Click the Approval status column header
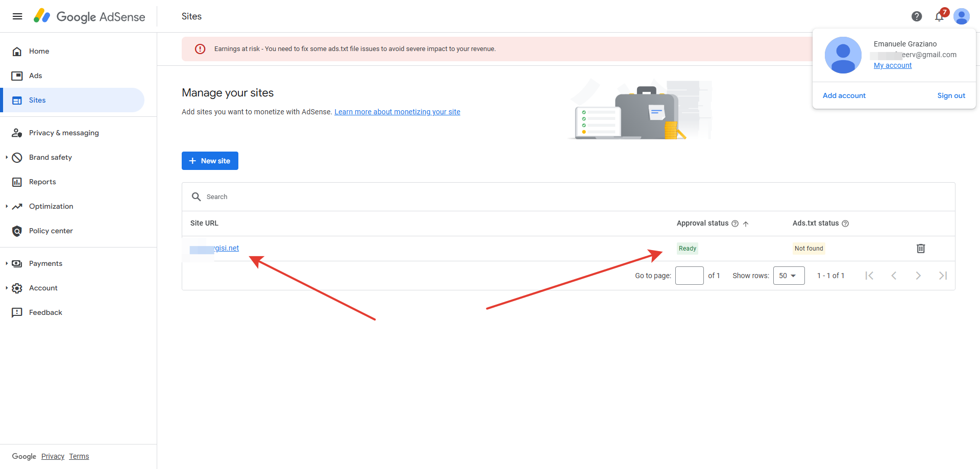This screenshot has width=980, height=469. point(703,223)
